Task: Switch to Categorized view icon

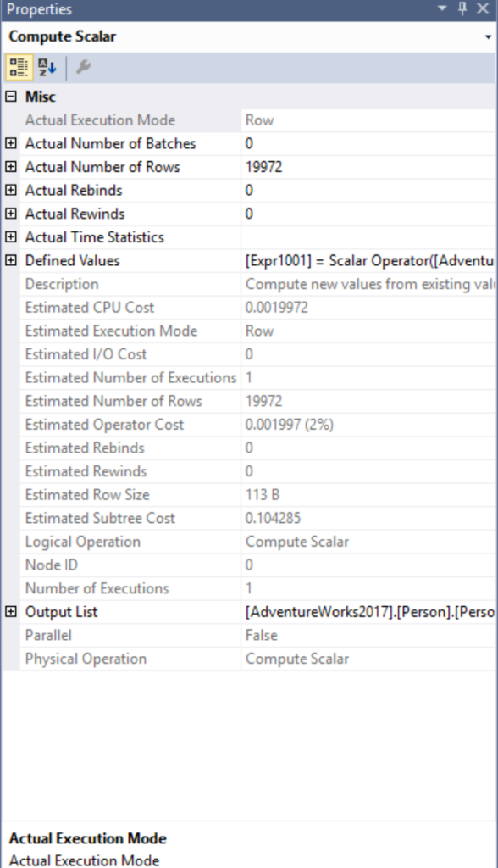Action: [x=19, y=68]
